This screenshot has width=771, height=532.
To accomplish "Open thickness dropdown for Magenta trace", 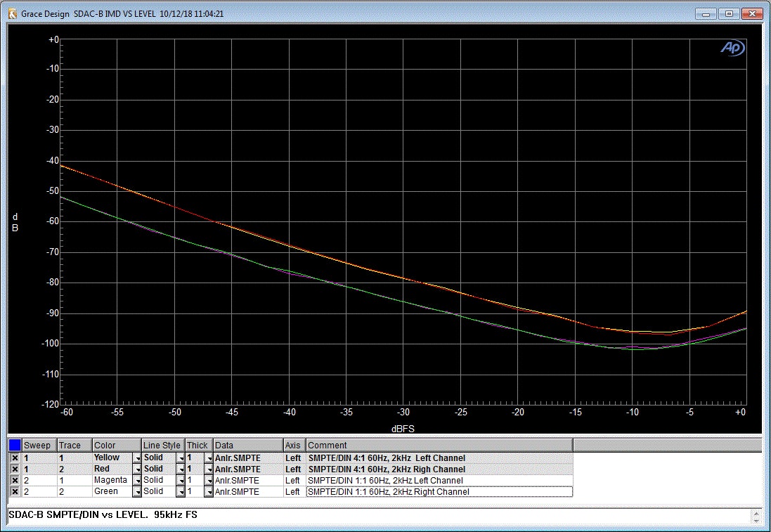I will (209, 481).
